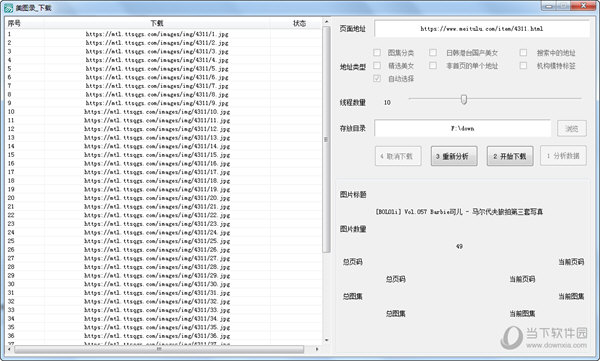Viewport: 600px width, 361px height.
Task: Click the thread count value 10
Action: (387, 102)
